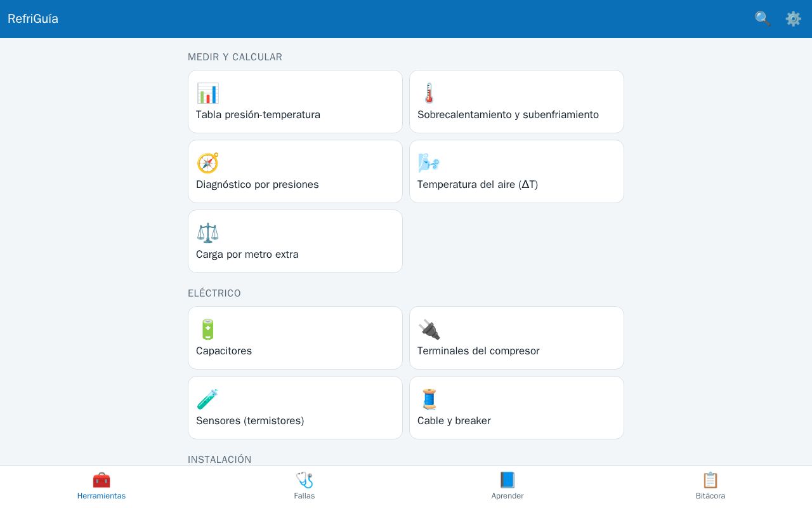The image size is (812, 508).
Task: Open Tabla presión-temperatura card
Action: tap(295, 102)
